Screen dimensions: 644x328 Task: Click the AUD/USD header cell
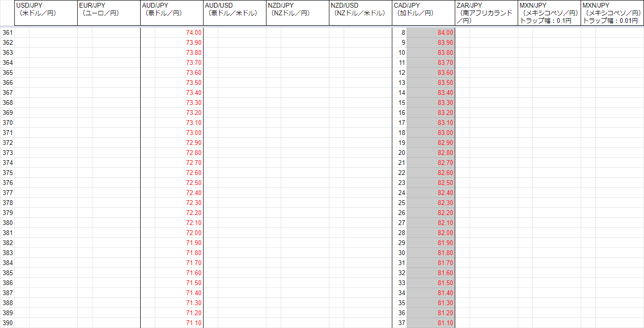coord(235,13)
